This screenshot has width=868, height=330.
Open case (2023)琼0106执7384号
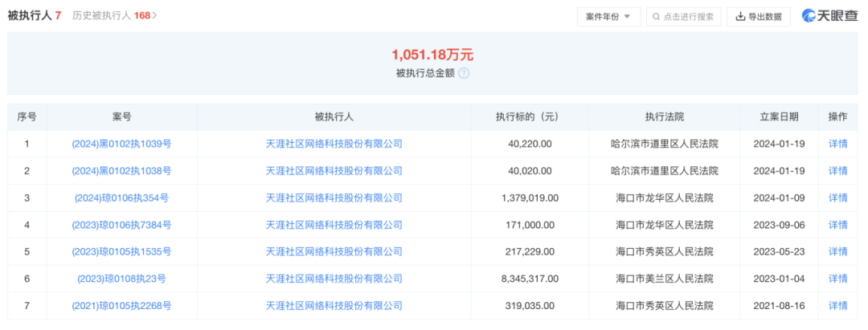[122, 225]
